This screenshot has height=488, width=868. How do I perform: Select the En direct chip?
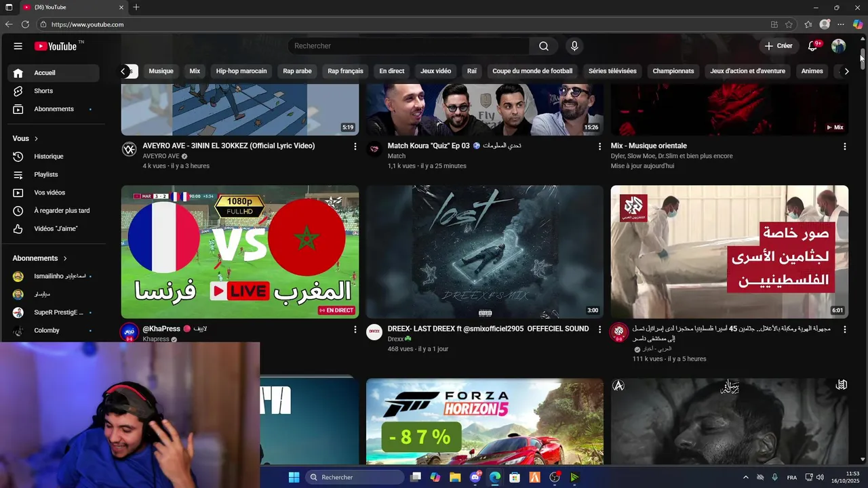tap(391, 71)
